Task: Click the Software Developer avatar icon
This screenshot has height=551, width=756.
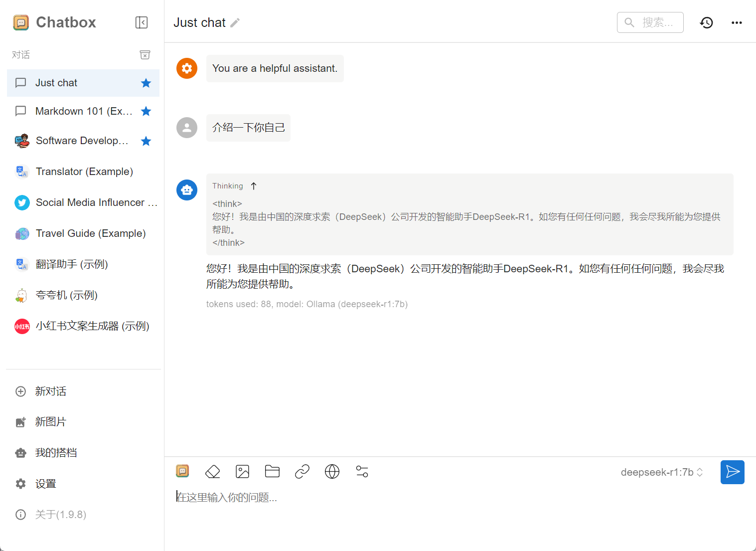Action: click(x=22, y=141)
